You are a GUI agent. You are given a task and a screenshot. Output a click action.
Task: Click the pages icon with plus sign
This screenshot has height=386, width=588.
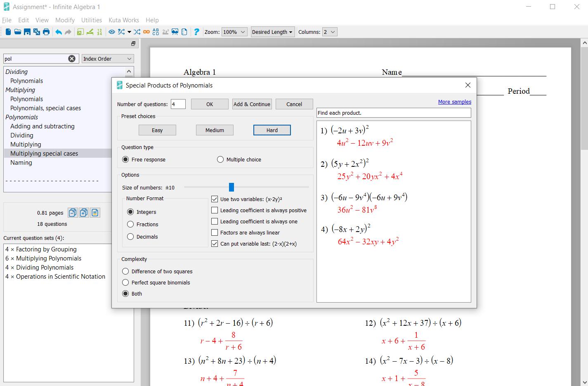click(x=84, y=213)
